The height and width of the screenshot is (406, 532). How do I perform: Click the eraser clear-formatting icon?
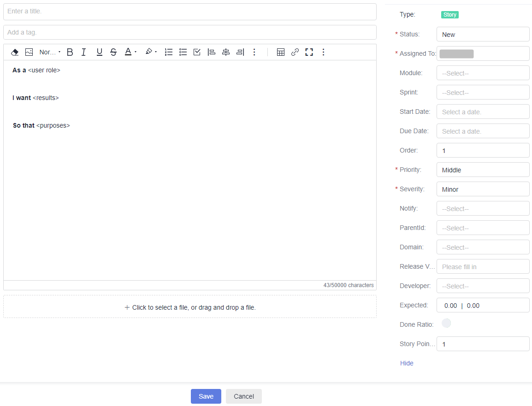click(15, 52)
